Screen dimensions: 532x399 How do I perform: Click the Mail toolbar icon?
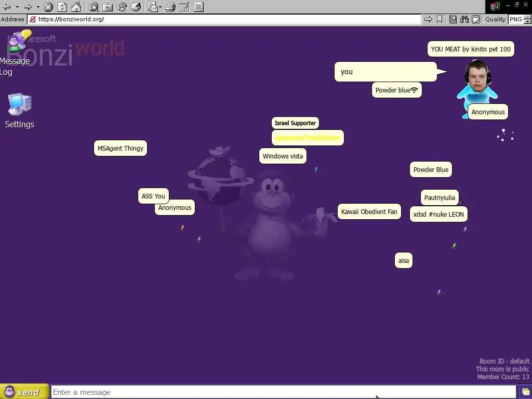153,6
